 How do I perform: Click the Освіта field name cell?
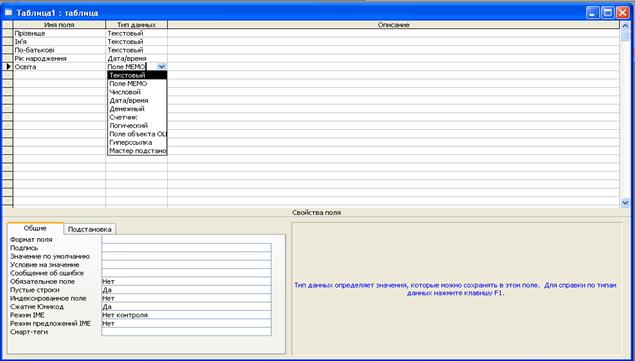pyautogui.click(x=59, y=66)
